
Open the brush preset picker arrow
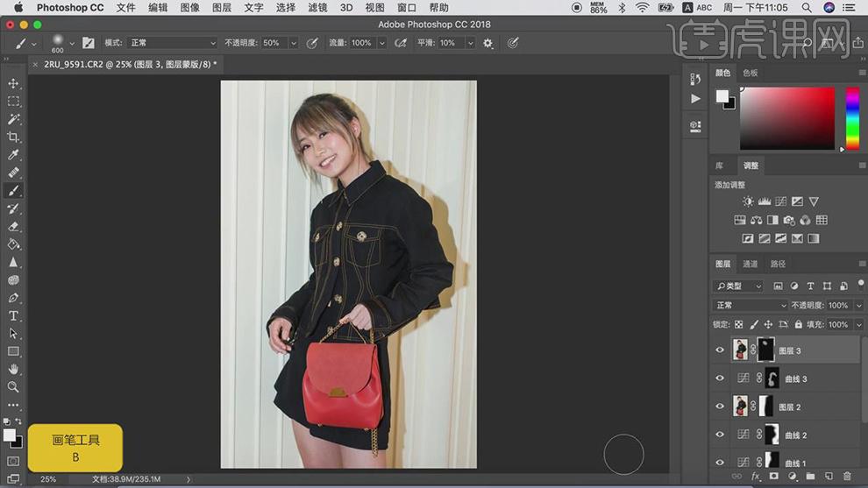72,43
